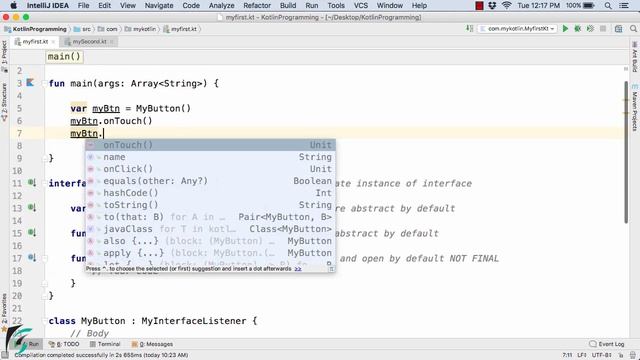
Task: Open the Navigate menu
Action: pyautogui.click(x=159, y=5)
